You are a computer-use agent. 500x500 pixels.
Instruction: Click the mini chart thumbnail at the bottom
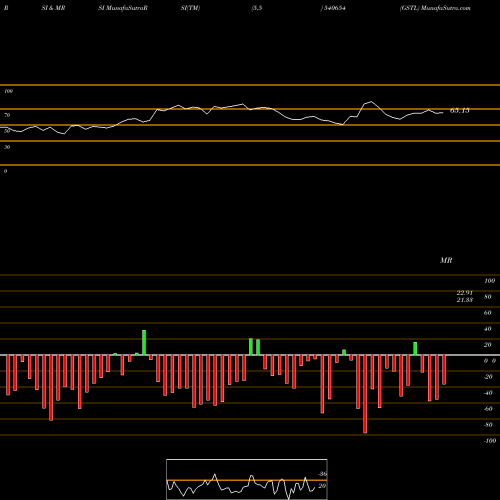[247, 479]
